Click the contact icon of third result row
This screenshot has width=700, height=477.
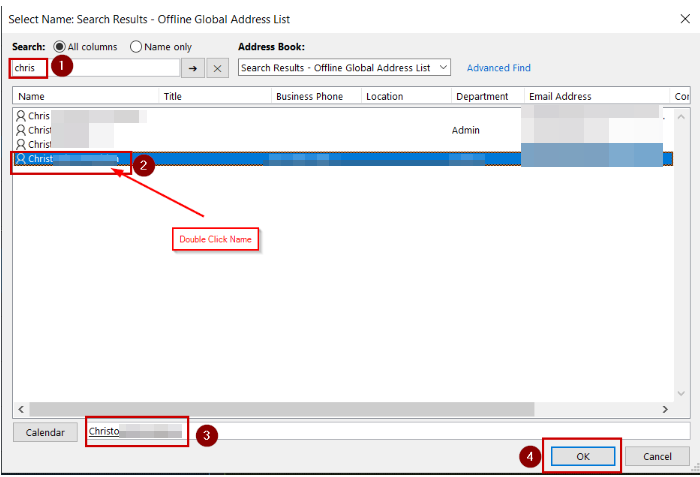(x=21, y=144)
